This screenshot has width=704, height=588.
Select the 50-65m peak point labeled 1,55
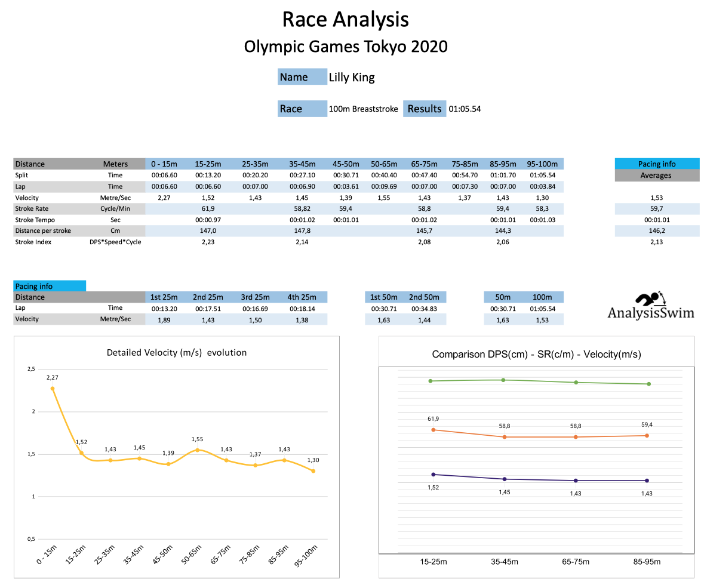pyautogui.click(x=198, y=450)
